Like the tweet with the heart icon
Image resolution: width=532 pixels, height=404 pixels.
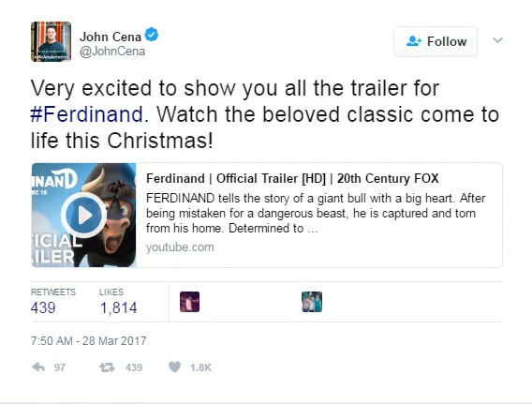coord(175,367)
